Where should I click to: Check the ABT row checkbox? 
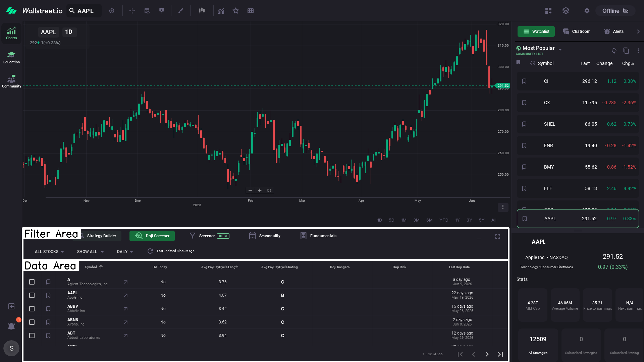click(x=32, y=336)
